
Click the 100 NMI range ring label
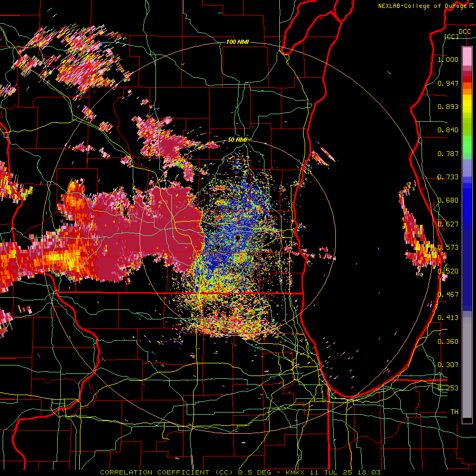coord(237,42)
